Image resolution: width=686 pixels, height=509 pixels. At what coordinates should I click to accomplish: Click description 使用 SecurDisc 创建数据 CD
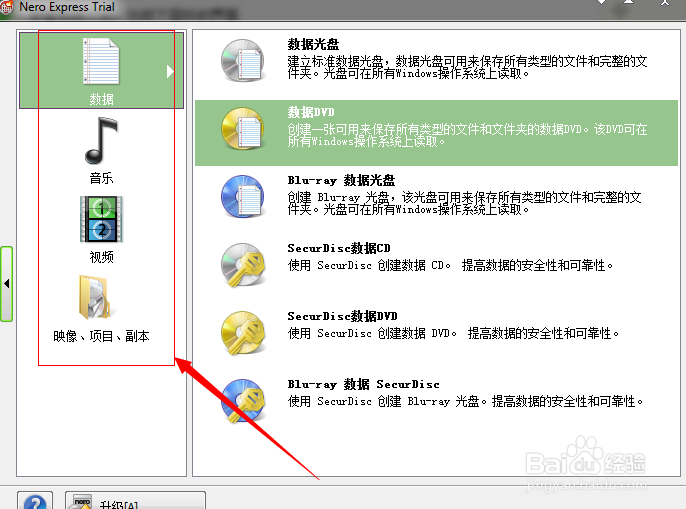450,265
